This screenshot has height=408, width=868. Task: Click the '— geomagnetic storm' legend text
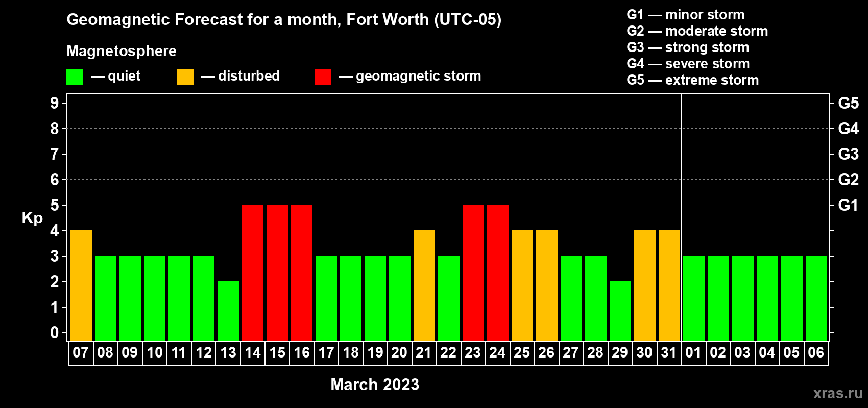pyautogui.click(x=410, y=76)
